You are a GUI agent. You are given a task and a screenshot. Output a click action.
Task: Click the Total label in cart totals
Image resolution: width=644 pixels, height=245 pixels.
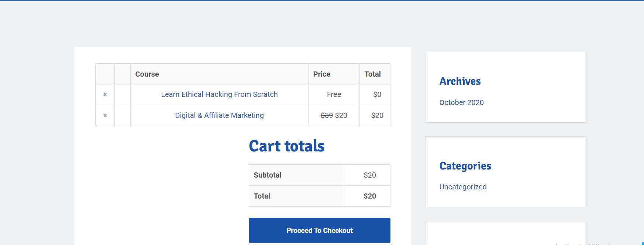point(262,196)
